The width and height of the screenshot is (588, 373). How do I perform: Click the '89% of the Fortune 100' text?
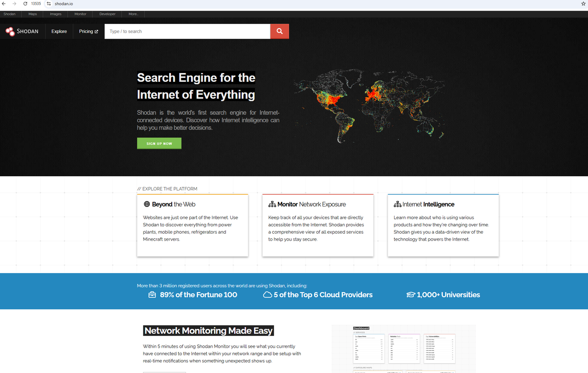coord(198,295)
